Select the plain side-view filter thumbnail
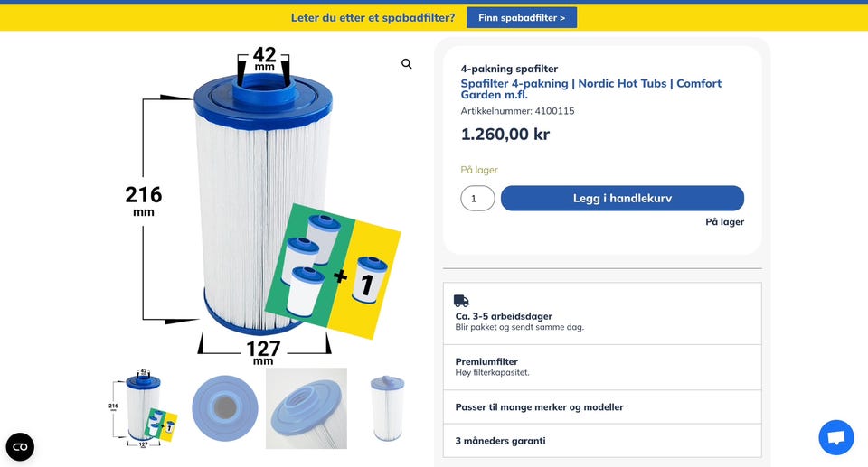868x467 pixels. coord(388,408)
